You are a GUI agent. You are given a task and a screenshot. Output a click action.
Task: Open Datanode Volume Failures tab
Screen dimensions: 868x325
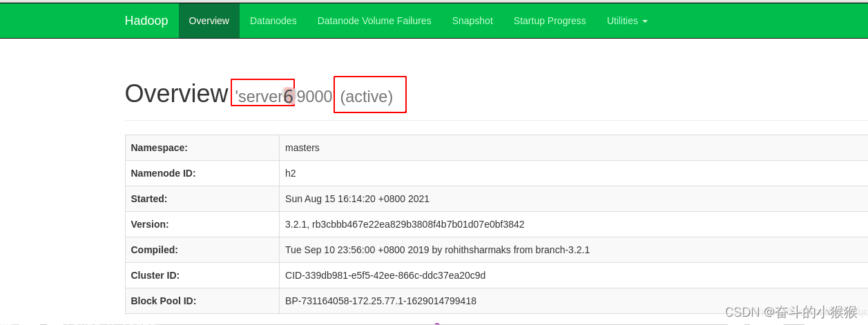pyautogui.click(x=374, y=21)
